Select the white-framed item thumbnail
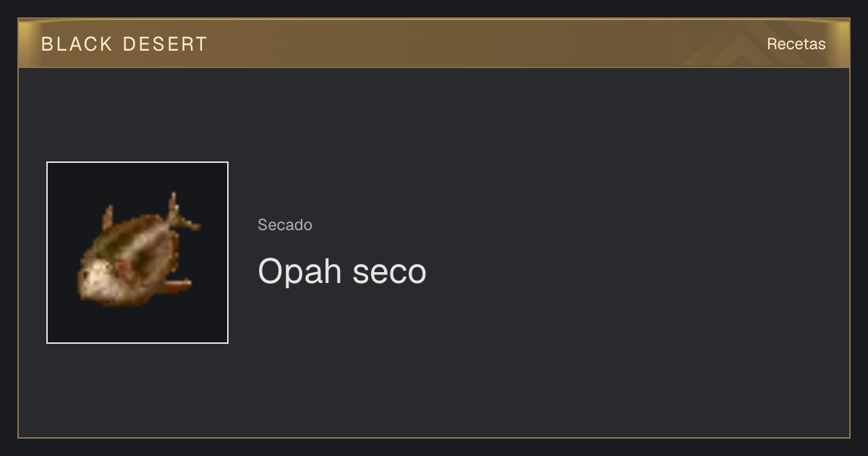 point(137,253)
